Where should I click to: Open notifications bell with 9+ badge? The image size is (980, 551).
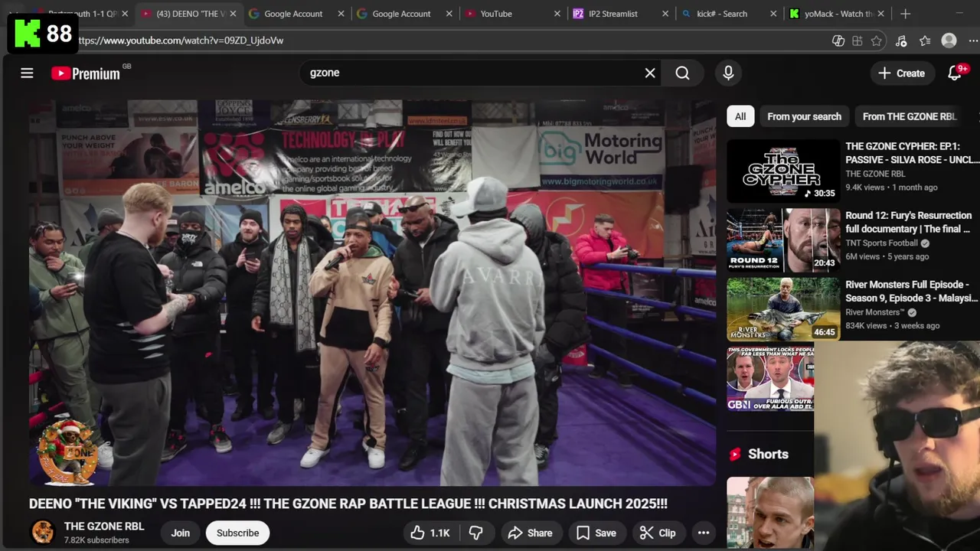click(x=955, y=73)
